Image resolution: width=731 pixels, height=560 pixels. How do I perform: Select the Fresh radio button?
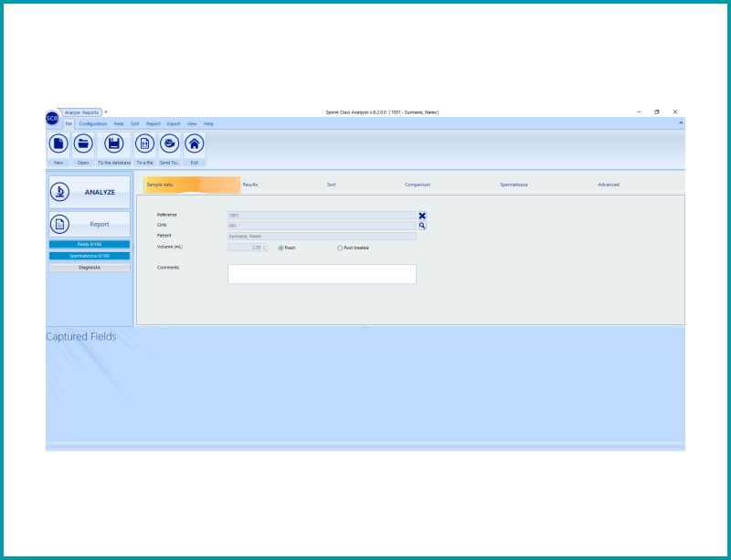click(281, 248)
